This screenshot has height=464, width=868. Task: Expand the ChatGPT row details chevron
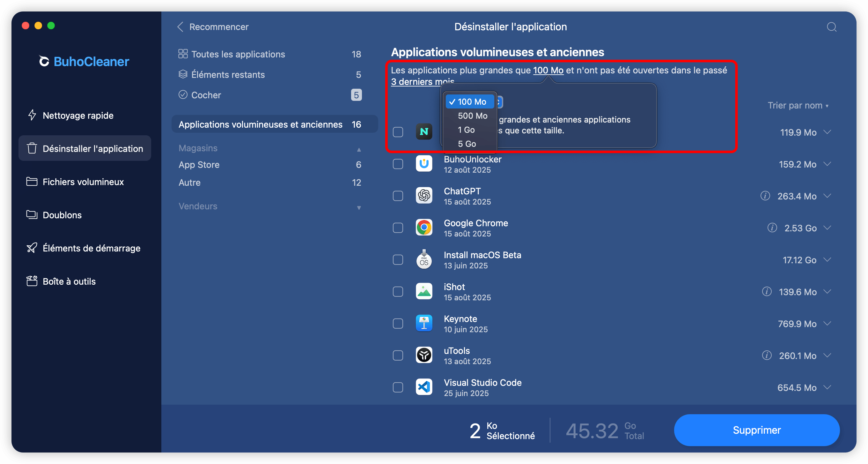click(x=827, y=196)
